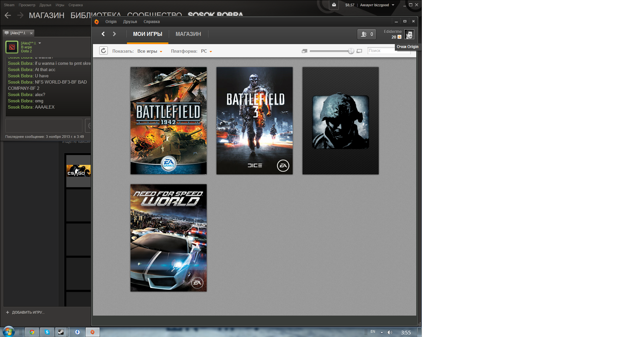The height and width of the screenshot is (337, 644).
Task: Select the Bad Company 2 soldier tile
Action: coord(340,121)
